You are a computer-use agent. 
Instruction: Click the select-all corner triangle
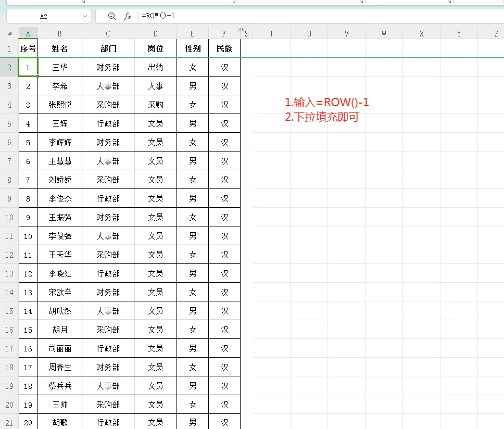pos(9,34)
